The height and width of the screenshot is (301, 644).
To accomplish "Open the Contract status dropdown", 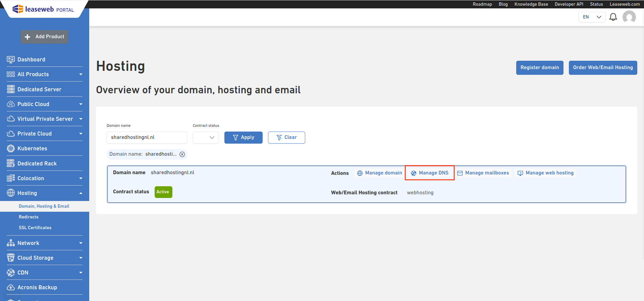I will (206, 138).
